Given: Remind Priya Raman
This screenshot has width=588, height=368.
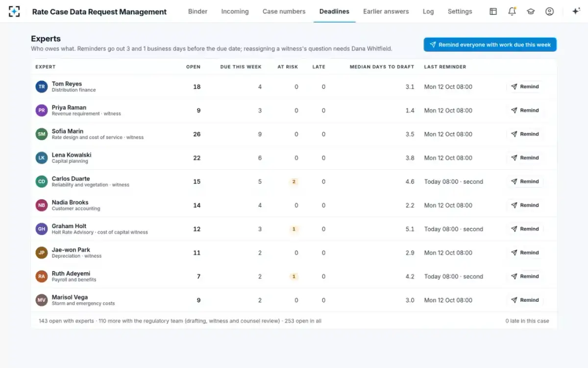Looking at the screenshot, I should [525, 110].
